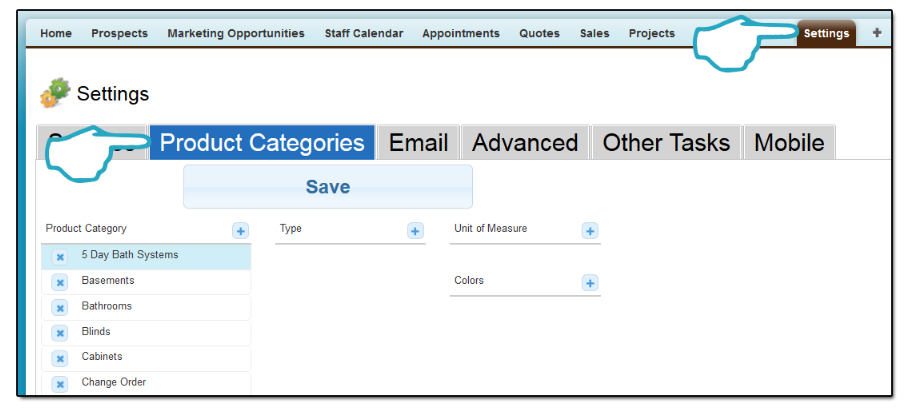Switch to the Email settings tab
The height and width of the screenshot is (415, 913).
click(418, 143)
